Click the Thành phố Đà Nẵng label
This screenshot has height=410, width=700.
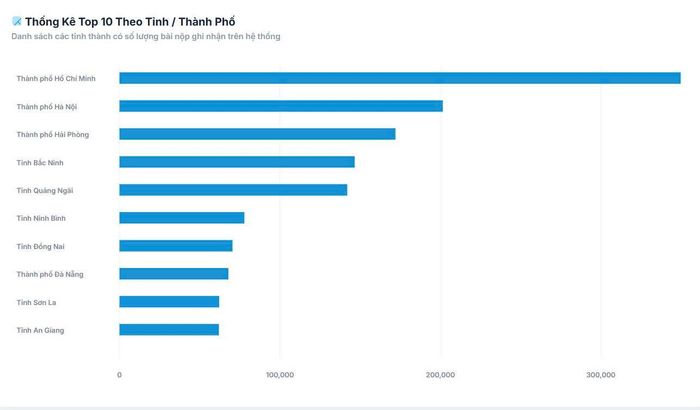(50, 274)
